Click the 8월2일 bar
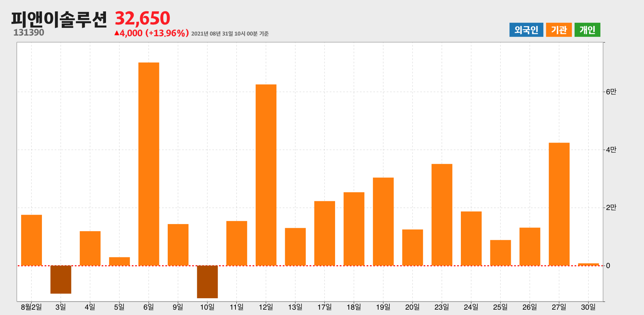The height and width of the screenshot is (315, 644). coord(32,240)
